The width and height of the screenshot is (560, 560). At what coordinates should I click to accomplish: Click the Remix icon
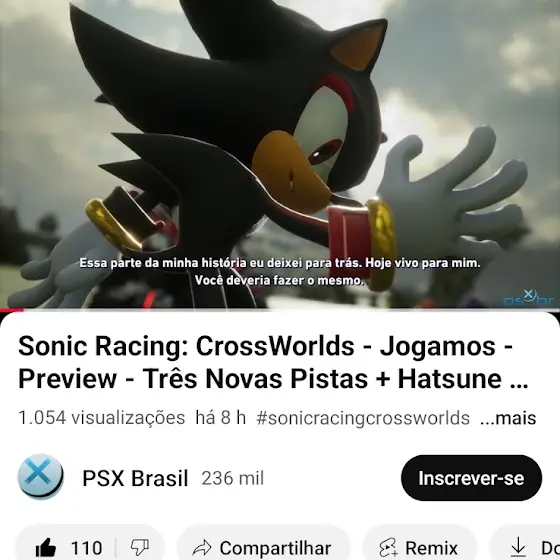click(388, 548)
